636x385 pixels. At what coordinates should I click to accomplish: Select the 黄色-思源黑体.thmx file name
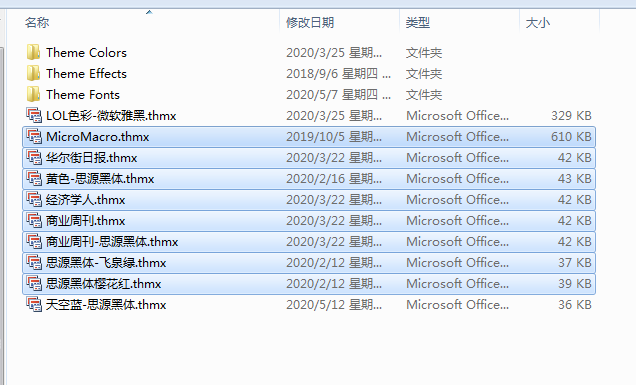click(x=100, y=179)
